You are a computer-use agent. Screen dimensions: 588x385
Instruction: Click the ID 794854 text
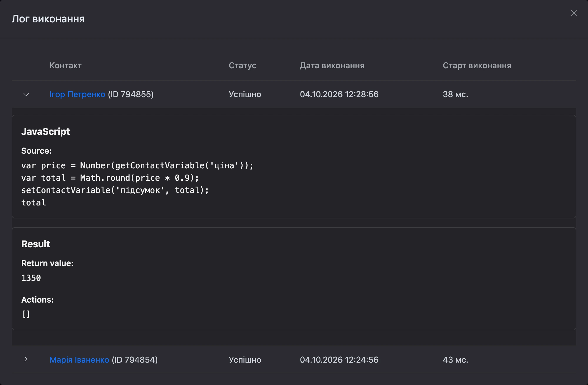pos(135,360)
